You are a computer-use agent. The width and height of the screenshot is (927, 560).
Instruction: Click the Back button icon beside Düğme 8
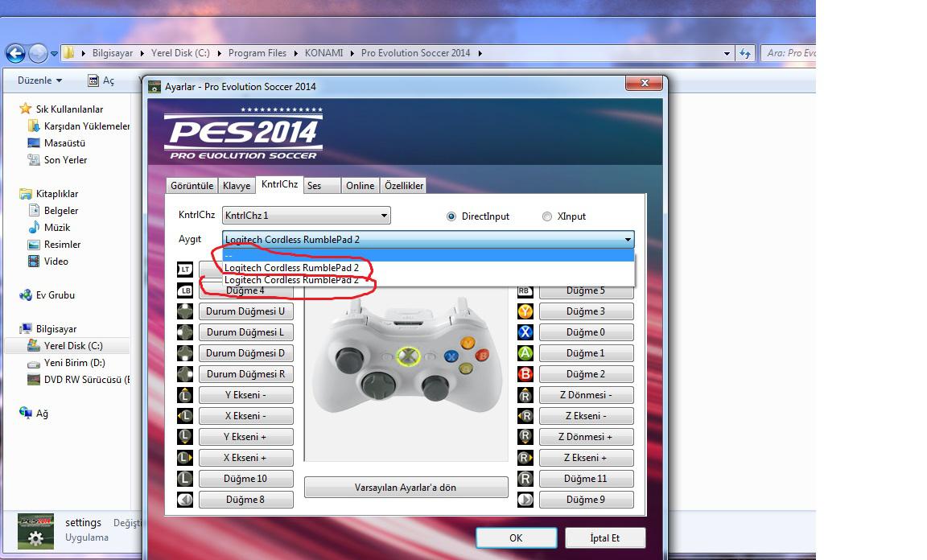(185, 500)
